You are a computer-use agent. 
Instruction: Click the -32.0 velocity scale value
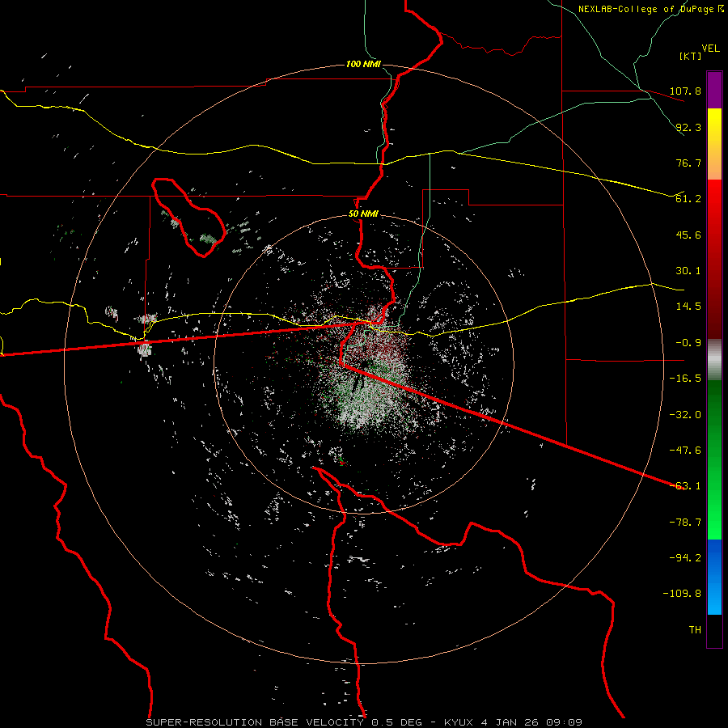pyautogui.click(x=685, y=415)
